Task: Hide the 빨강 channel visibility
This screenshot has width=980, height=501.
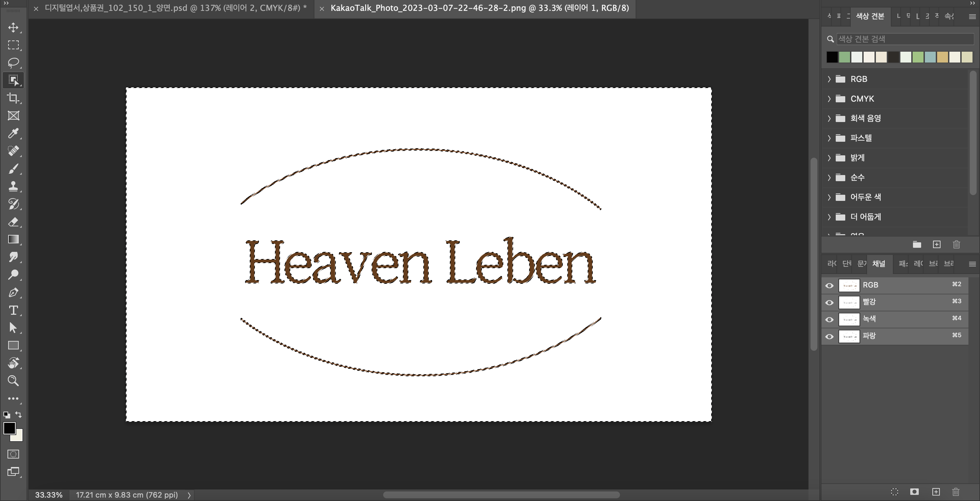Action: [x=829, y=303]
